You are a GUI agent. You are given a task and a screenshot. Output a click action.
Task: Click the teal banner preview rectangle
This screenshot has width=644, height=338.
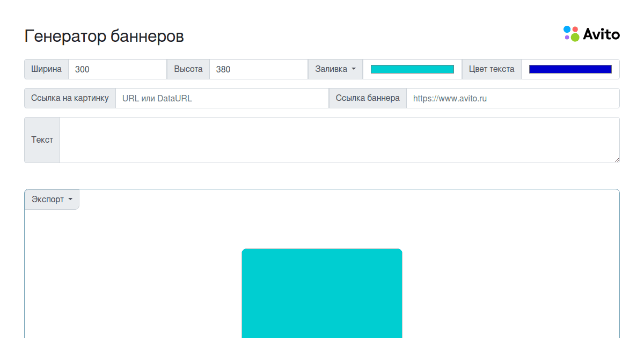(322, 292)
